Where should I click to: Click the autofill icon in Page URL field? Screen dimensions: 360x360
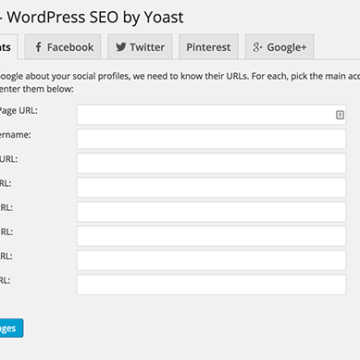340,115
